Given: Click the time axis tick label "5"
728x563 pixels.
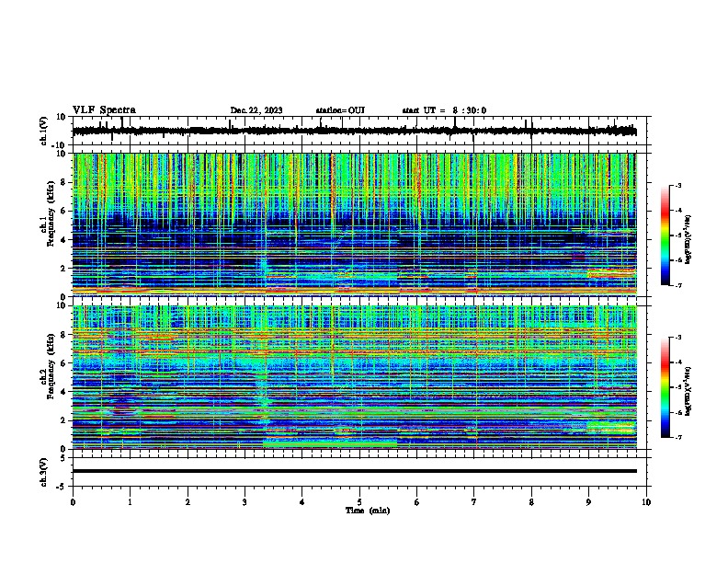Looking at the screenshot, I should 359,502.
